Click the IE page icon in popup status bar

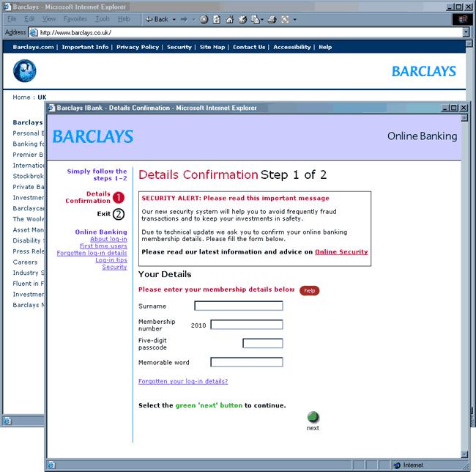[x=51, y=465]
